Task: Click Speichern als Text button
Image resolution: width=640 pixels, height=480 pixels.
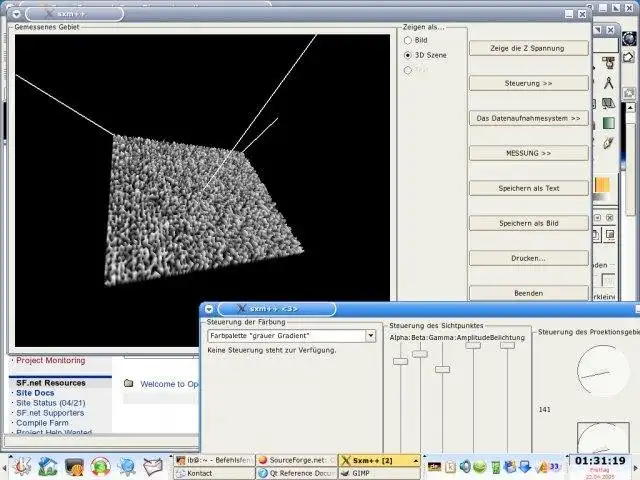Action: coord(529,188)
